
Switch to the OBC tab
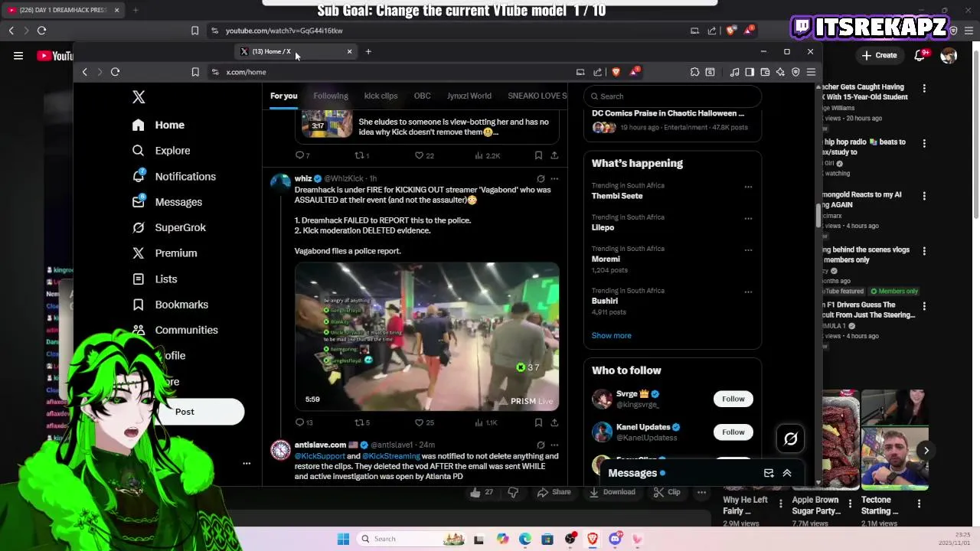point(422,96)
